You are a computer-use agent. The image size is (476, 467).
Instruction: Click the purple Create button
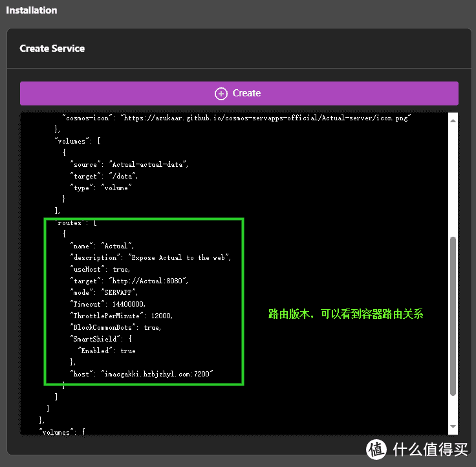tap(239, 93)
